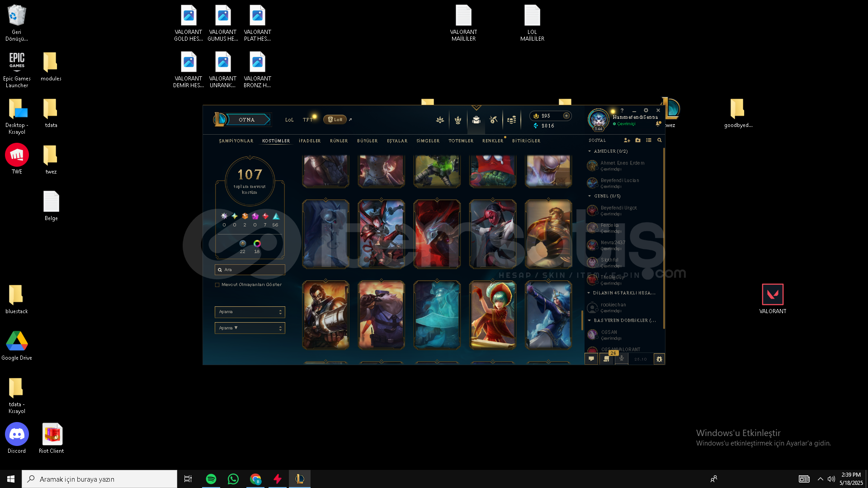Collapse the AMEDLER friend group
Viewport: 868px width, 488px height.
590,151
